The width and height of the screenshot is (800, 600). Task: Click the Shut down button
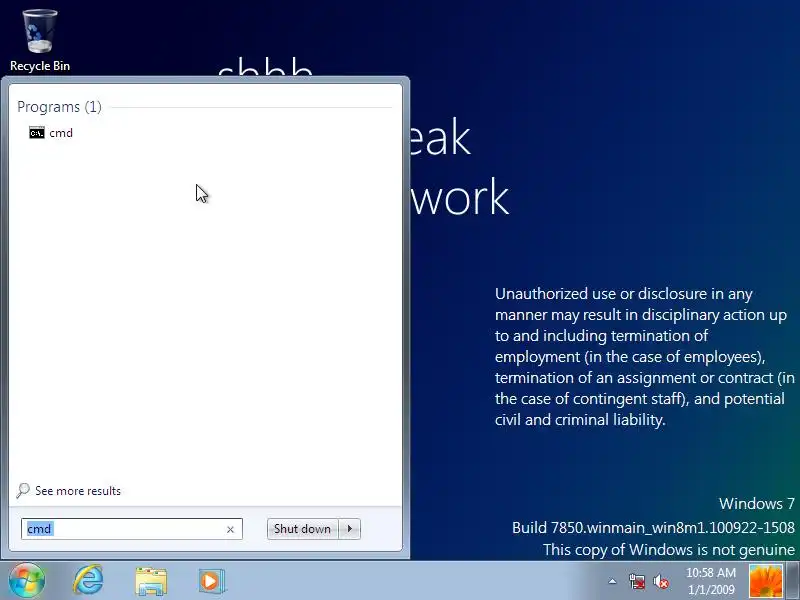[x=303, y=529]
